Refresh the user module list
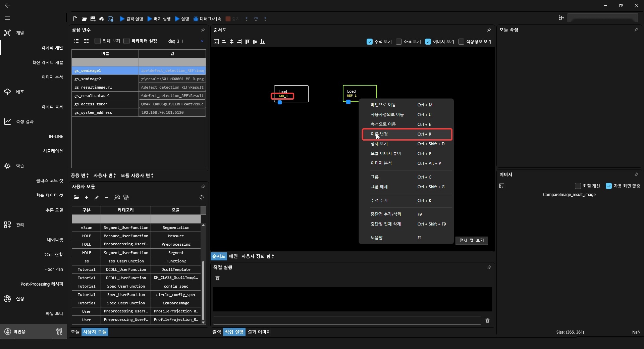The width and height of the screenshot is (644, 349). click(202, 197)
